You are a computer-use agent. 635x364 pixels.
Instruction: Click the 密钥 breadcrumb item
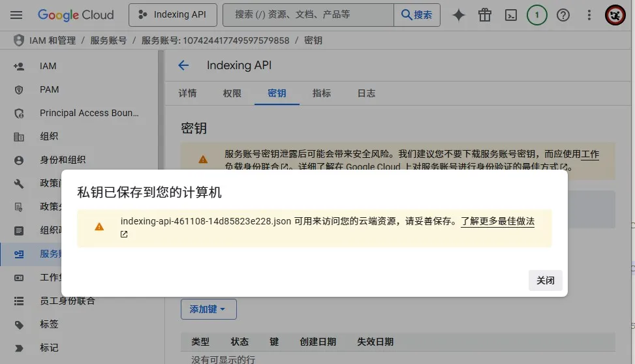tap(313, 40)
